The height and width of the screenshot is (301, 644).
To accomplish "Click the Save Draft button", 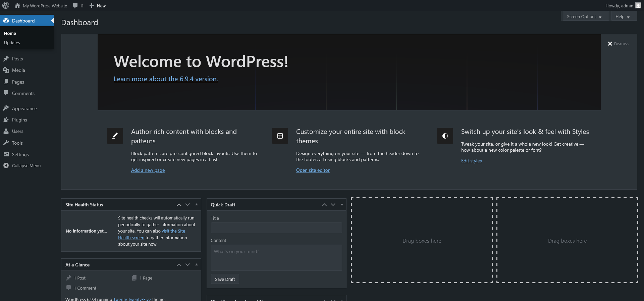I will point(225,279).
